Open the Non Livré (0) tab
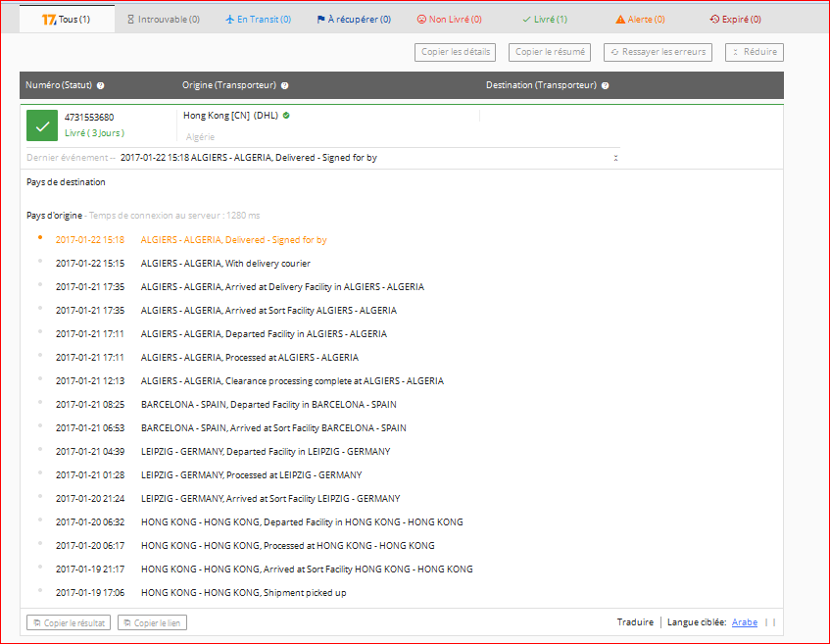Viewport: 830px width, 644px height. pyautogui.click(x=449, y=19)
